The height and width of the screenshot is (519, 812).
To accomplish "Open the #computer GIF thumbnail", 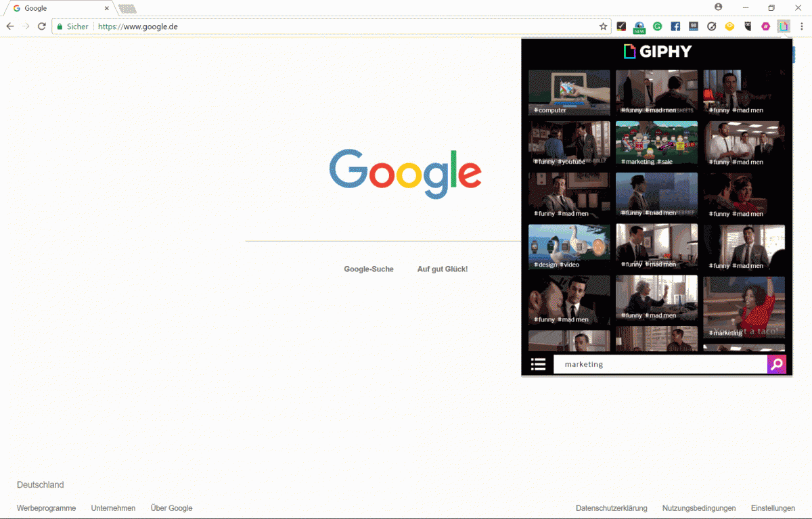I will pyautogui.click(x=569, y=93).
